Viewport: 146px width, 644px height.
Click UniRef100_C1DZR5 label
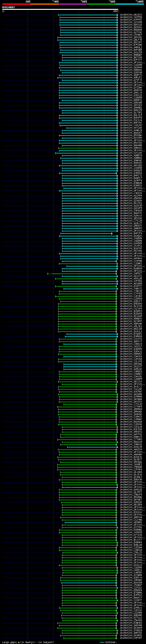pyautogui.click(x=131, y=65)
